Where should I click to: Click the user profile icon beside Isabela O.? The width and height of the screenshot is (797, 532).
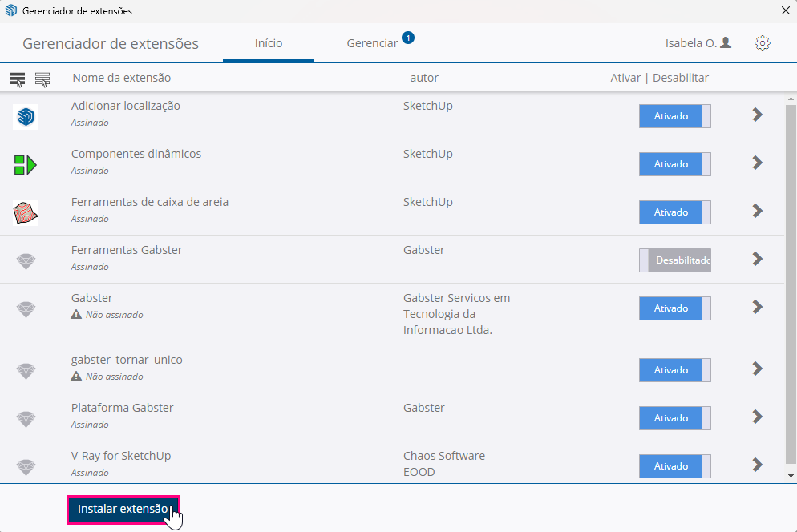726,43
